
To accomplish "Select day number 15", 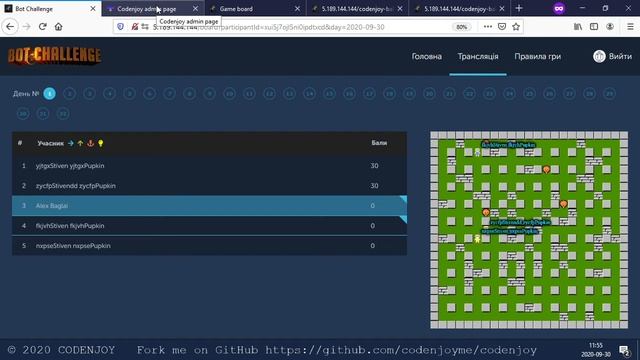I will 329,94.
